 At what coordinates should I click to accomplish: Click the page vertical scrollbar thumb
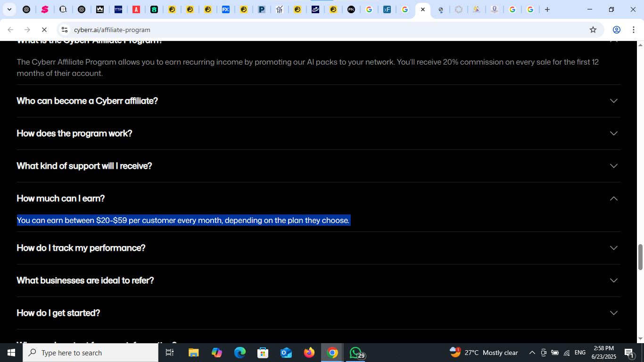[x=640, y=257]
